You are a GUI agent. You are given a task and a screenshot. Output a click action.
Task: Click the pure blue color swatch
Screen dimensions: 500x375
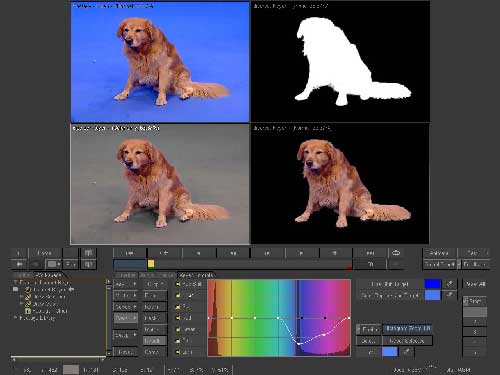tap(432, 284)
